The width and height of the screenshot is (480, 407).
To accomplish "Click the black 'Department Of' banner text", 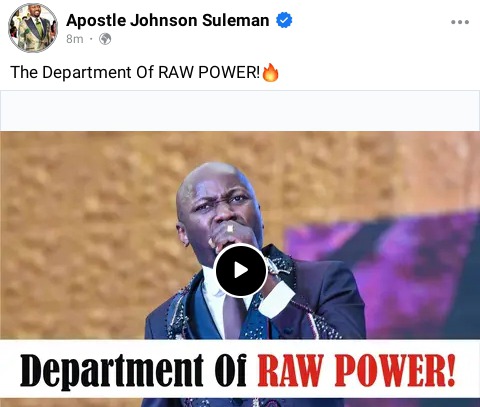I will pos(133,371).
